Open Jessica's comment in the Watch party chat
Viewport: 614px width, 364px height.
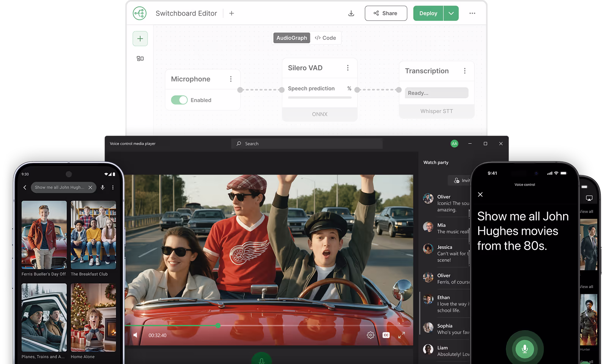click(x=446, y=254)
